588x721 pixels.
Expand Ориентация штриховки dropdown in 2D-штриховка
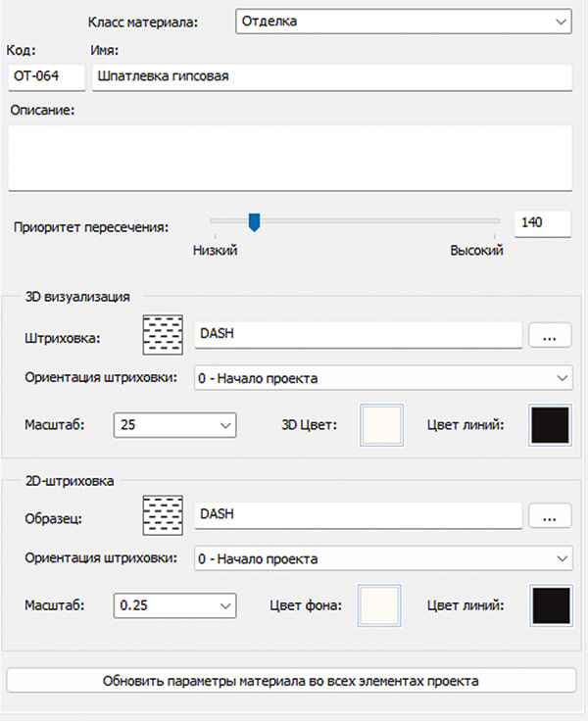pyautogui.click(x=382, y=558)
